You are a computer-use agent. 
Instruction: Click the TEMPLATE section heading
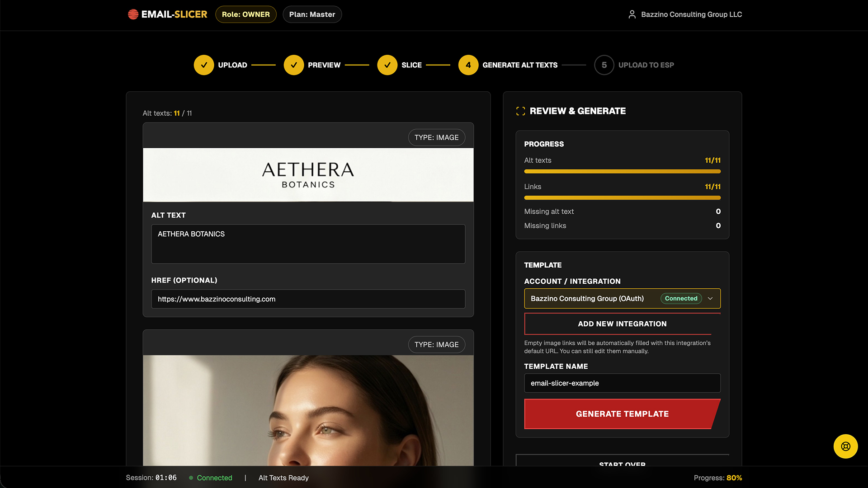pos(542,265)
